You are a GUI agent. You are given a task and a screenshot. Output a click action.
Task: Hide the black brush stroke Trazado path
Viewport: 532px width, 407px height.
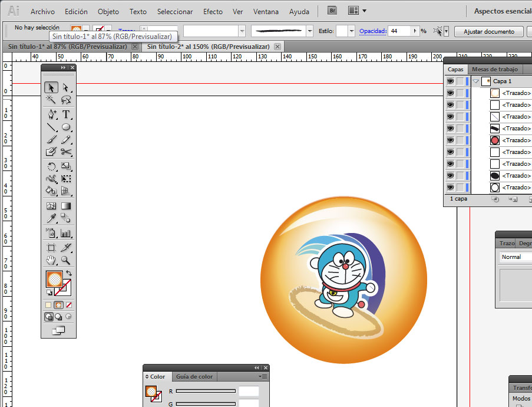450,129
